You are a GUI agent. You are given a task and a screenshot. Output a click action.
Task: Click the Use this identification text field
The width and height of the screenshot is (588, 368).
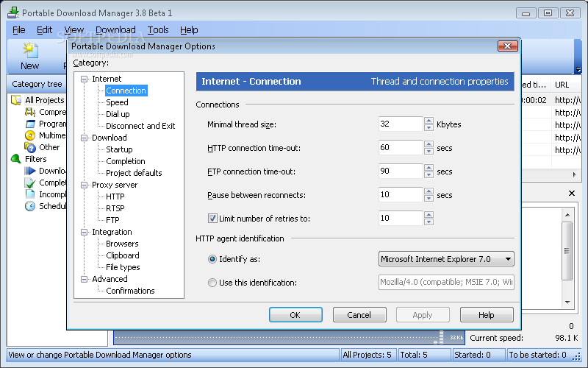(x=446, y=283)
